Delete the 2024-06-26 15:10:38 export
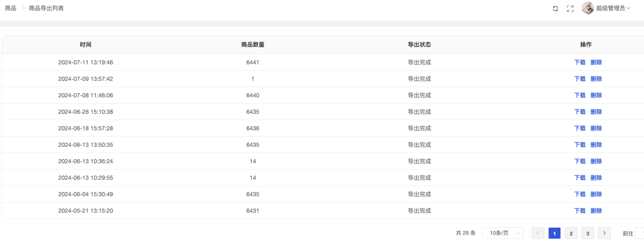Image resolution: width=644 pixels, height=250 pixels. 596,112
